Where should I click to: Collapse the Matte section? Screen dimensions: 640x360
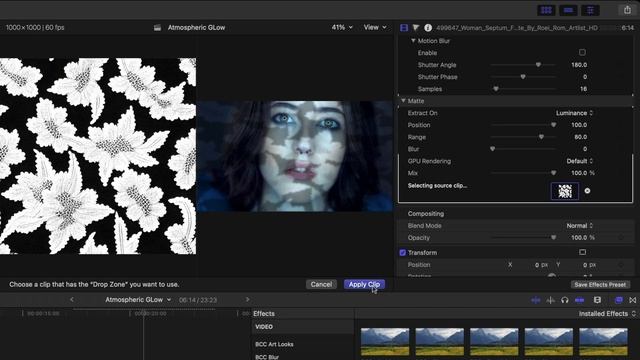[403, 101]
